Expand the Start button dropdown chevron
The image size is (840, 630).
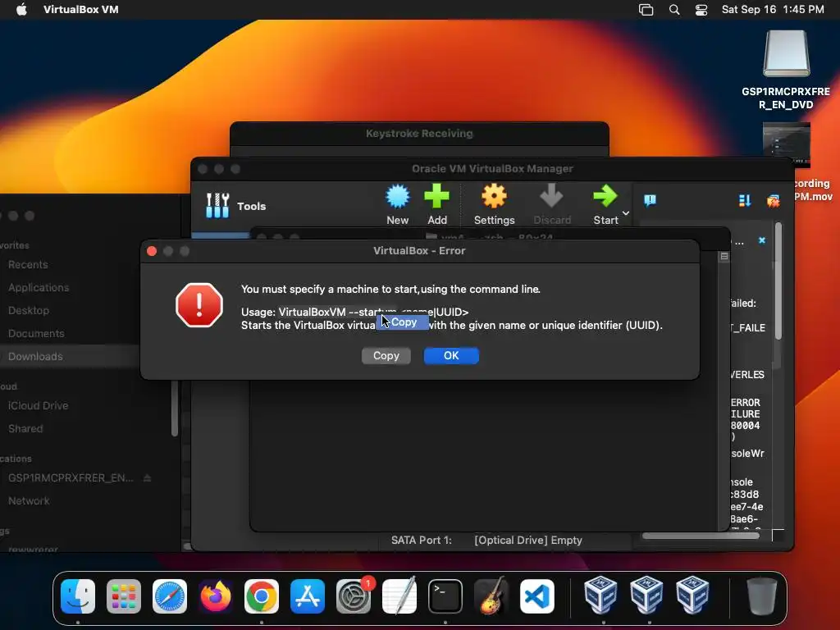point(626,213)
